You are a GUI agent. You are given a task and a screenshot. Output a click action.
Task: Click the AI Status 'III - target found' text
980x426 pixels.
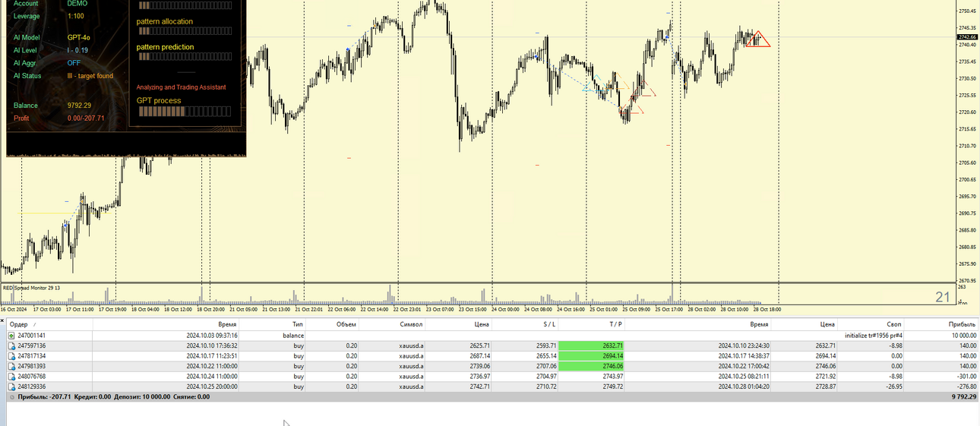[90, 76]
